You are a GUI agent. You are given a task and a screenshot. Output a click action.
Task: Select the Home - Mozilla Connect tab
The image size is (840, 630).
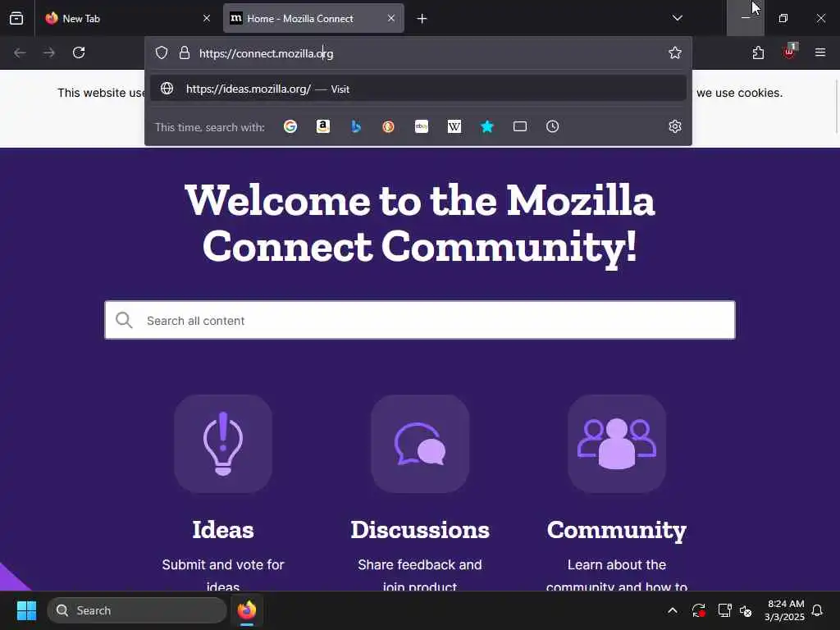click(313, 18)
